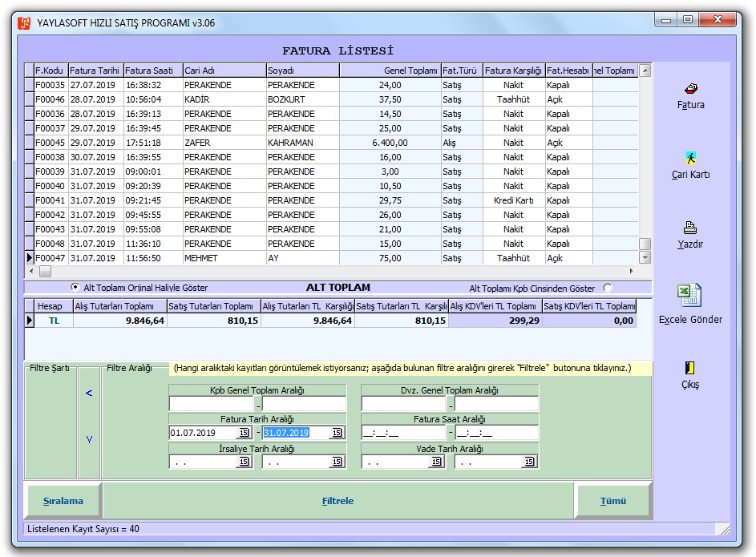Screen dimensions: 756x557
Task: Click the Soyadı column header
Action: pos(302,71)
